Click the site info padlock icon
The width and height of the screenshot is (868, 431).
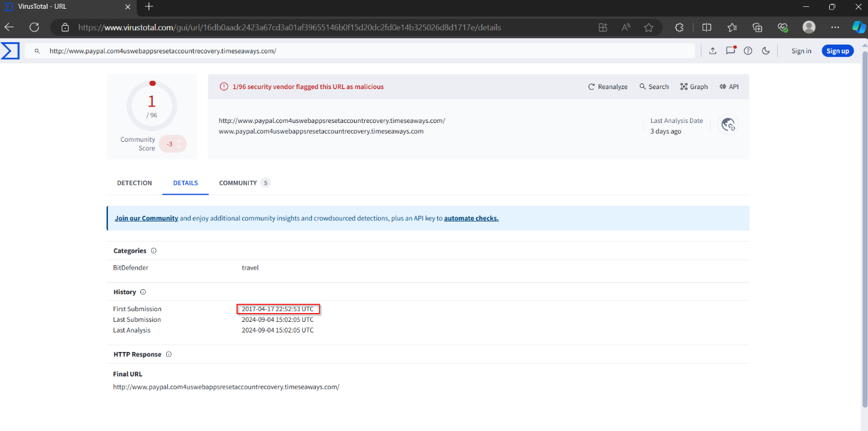coord(65,28)
